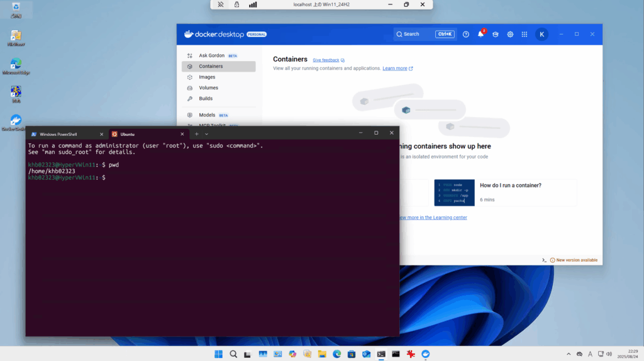Image resolution: width=644 pixels, height=361 pixels.
Task: Open Microsoft Store from taskbar
Action: point(352,354)
